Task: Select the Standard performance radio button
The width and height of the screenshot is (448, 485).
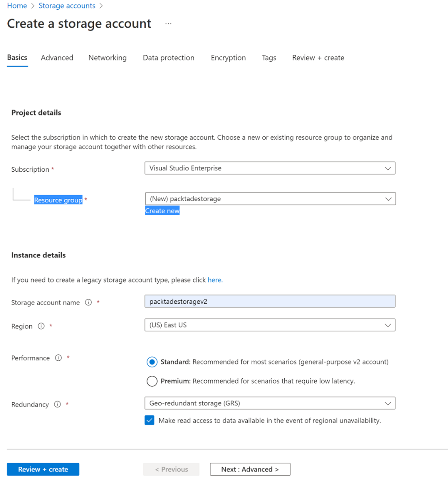Action: (151, 362)
